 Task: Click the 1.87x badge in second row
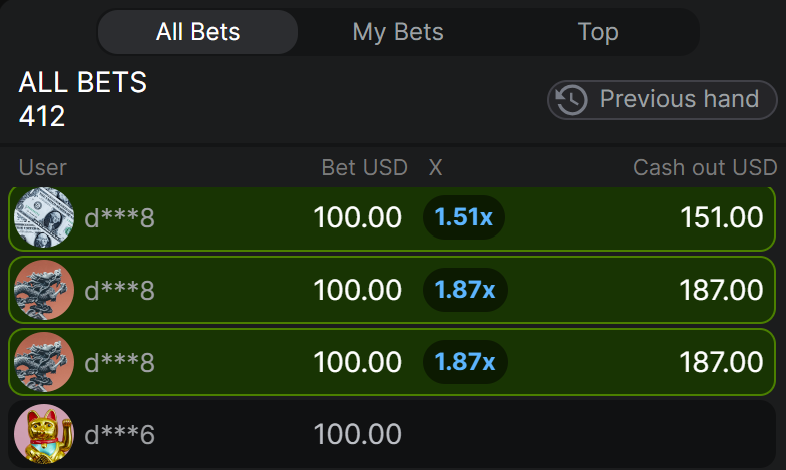click(465, 290)
